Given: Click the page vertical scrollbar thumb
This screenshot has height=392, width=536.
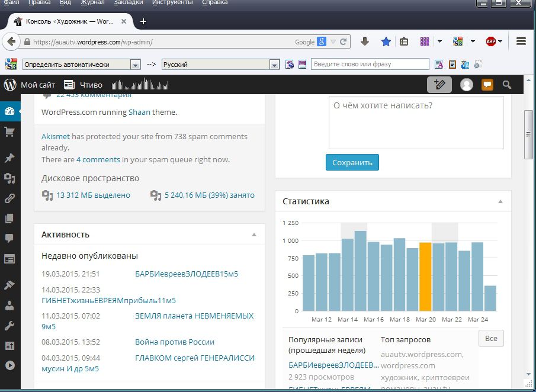Looking at the screenshot, I should pyautogui.click(x=528, y=134).
